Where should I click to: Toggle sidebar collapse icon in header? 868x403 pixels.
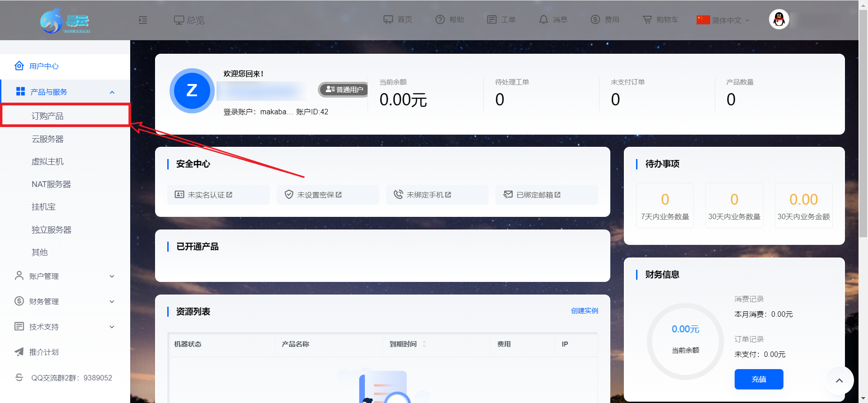tap(143, 20)
